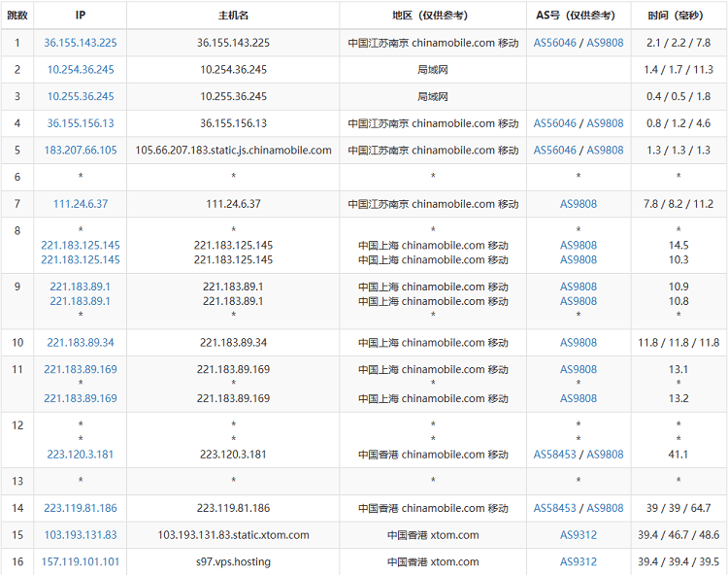Image resolution: width=728 pixels, height=575 pixels.
Task: Select the 223.120.3.181 hostname cell
Action: tap(233, 455)
